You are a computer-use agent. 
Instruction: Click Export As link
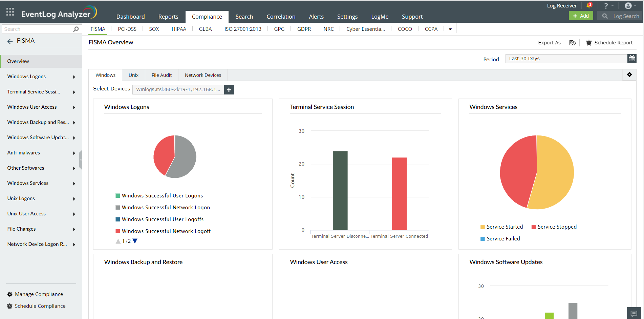tap(549, 43)
